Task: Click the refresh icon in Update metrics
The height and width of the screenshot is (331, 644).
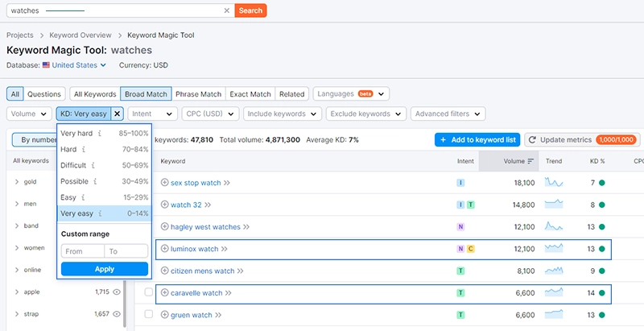Action: point(535,140)
